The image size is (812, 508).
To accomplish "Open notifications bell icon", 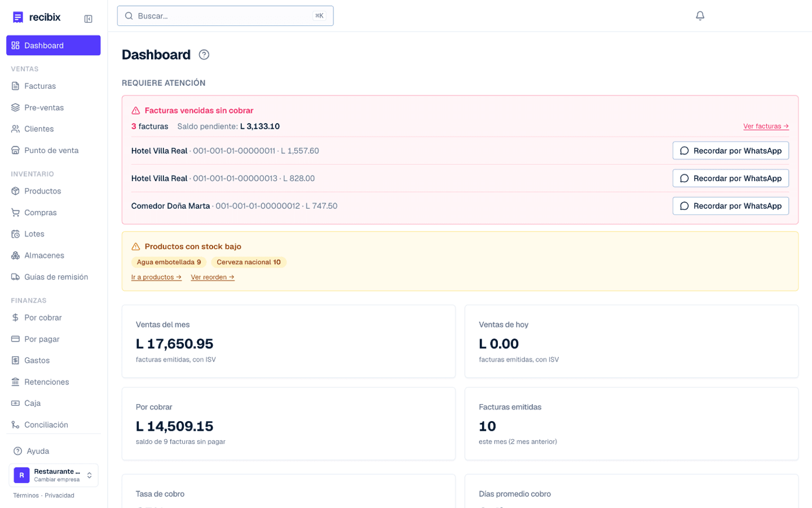I will pos(700,16).
